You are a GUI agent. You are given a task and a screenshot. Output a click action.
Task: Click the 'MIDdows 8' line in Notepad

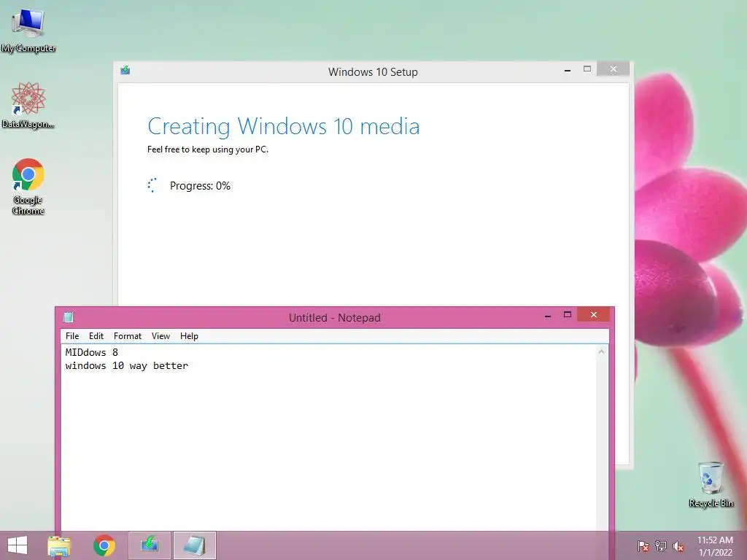[x=91, y=352]
